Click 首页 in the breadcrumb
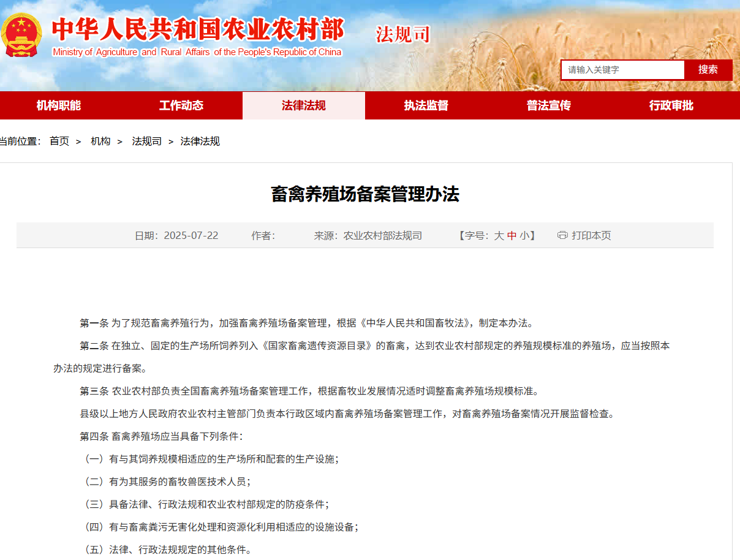740x560 pixels. coord(59,142)
